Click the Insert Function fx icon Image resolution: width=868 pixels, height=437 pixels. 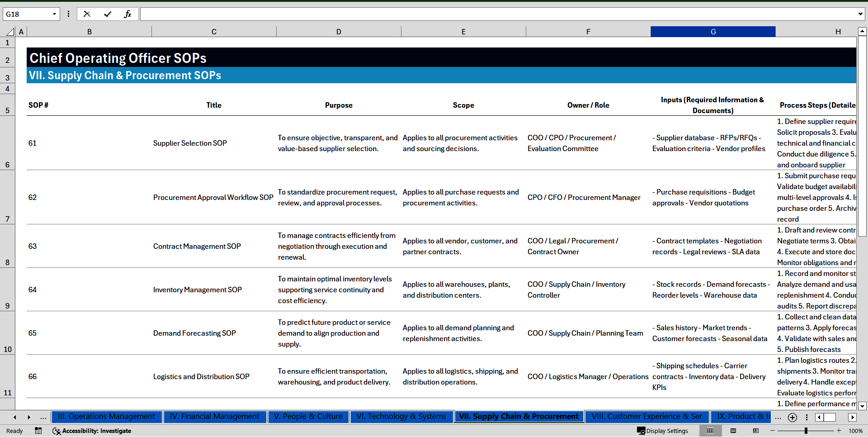pyautogui.click(x=127, y=14)
